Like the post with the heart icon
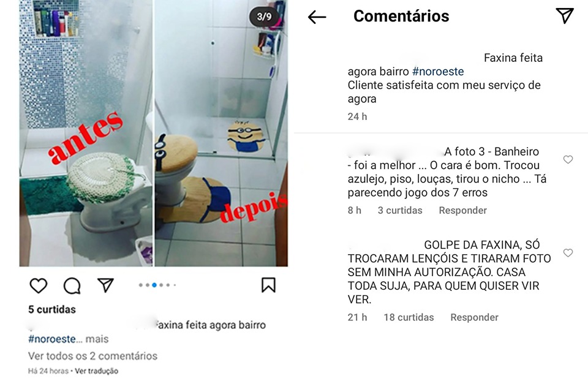Image resolution: width=588 pixels, height=392 pixels. (38, 286)
